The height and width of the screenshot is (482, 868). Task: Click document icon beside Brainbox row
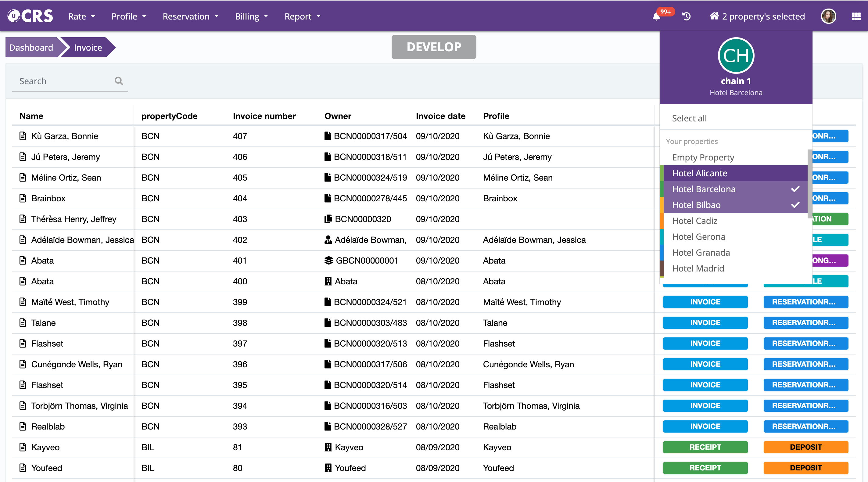click(23, 198)
